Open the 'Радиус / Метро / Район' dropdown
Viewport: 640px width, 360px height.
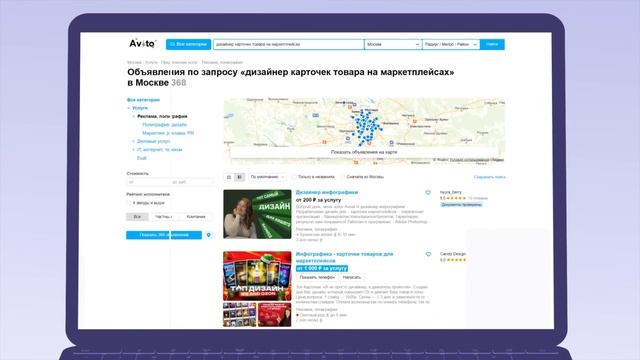[x=451, y=44]
